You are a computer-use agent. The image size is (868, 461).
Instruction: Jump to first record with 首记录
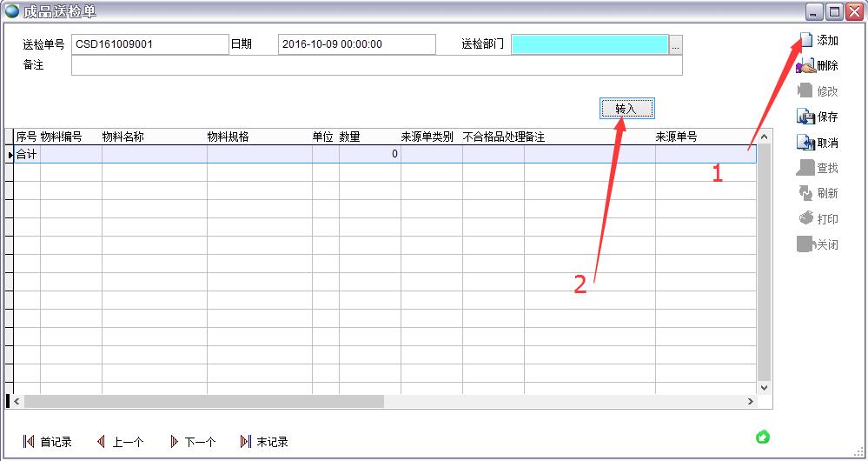pos(48,442)
